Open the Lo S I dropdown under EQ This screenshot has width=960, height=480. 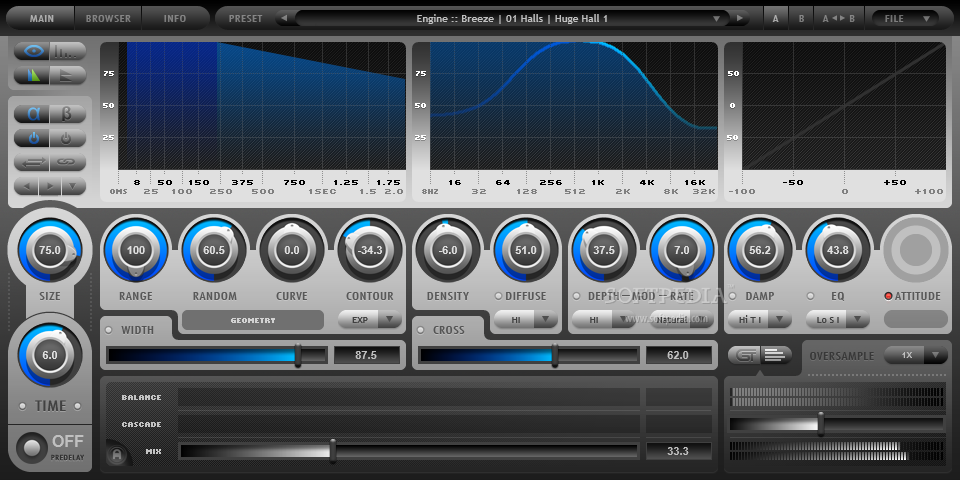point(838,319)
